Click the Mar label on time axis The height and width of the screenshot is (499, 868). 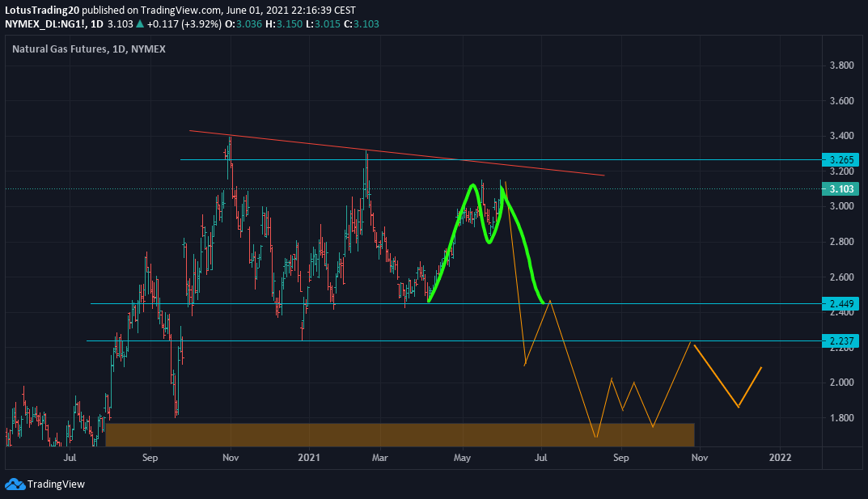pyautogui.click(x=379, y=458)
